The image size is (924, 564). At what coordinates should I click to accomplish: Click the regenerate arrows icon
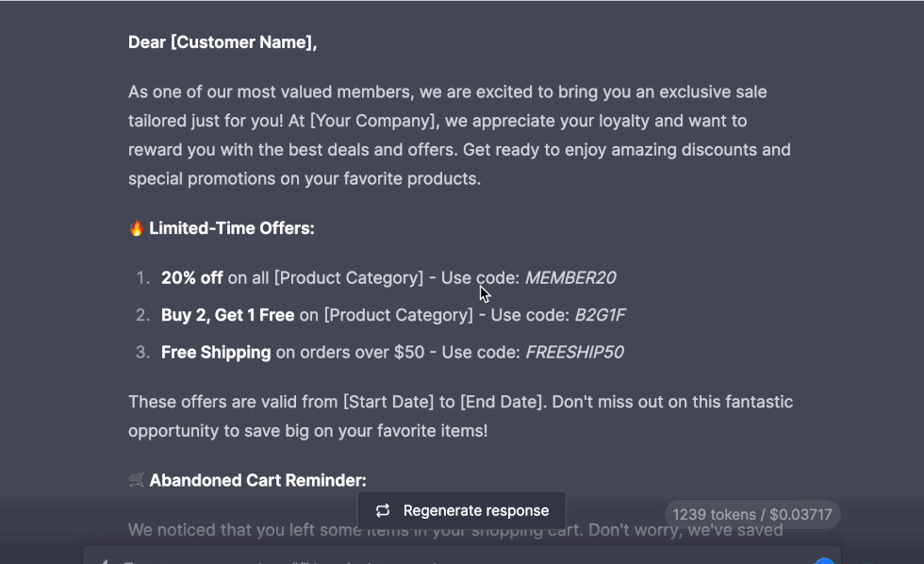pos(383,511)
